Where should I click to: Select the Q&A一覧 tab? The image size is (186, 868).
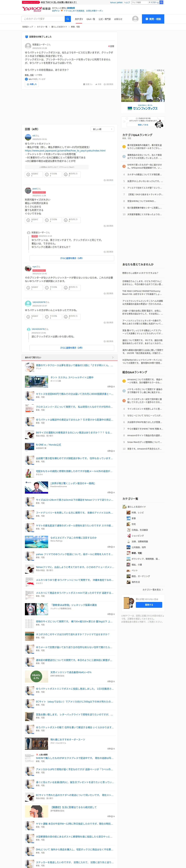click(91, 19)
